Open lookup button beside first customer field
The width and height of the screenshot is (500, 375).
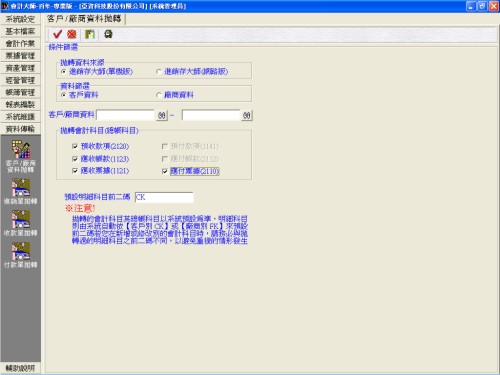click(x=162, y=115)
